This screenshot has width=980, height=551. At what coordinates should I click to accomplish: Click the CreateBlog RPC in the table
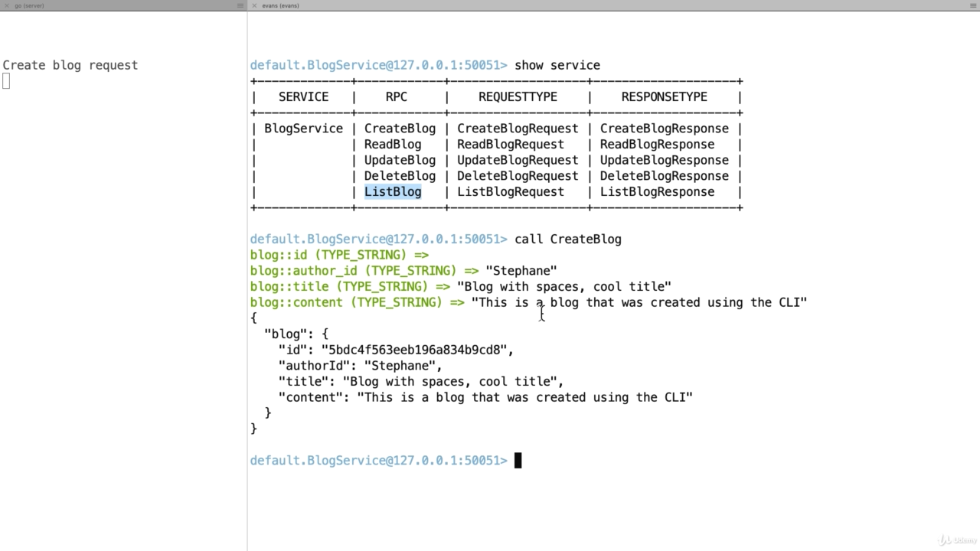[x=400, y=129]
